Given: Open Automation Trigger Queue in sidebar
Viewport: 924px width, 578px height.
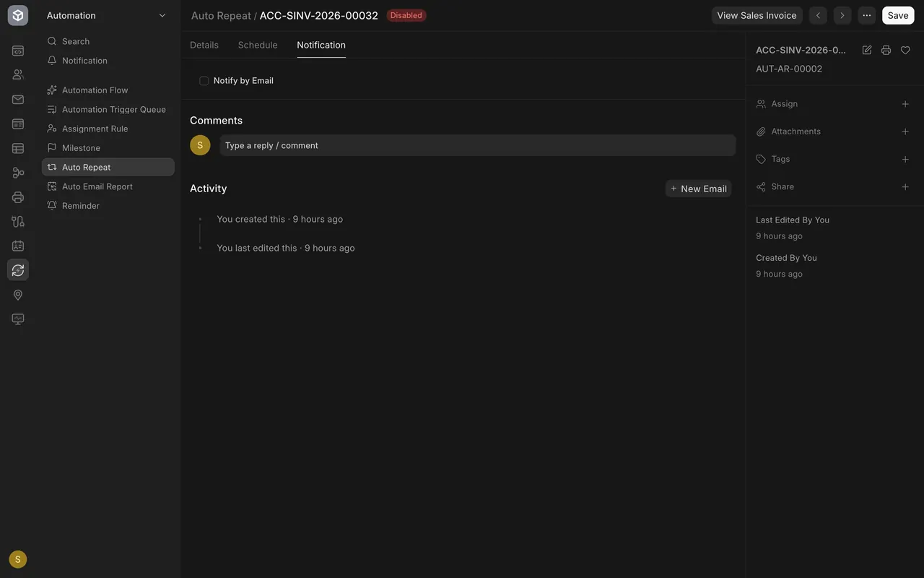Looking at the screenshot, I should 108,109.
